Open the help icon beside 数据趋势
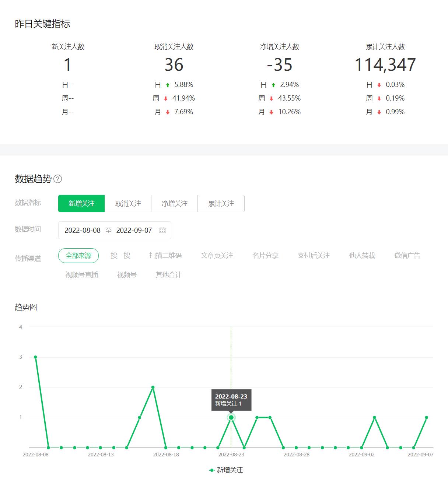Viewport: 448px width, 484px height. click(57, 179)
